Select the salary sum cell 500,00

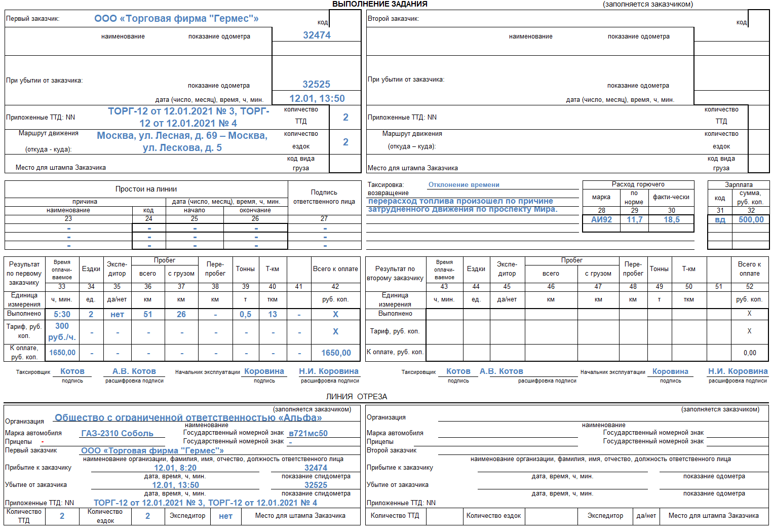tap(751, 220)
